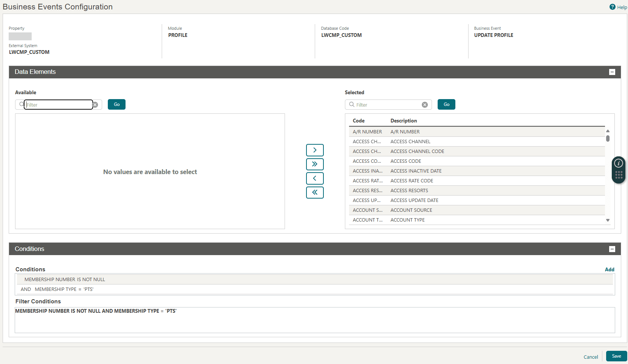Click the Selected list scrollbar

point(608,139)
